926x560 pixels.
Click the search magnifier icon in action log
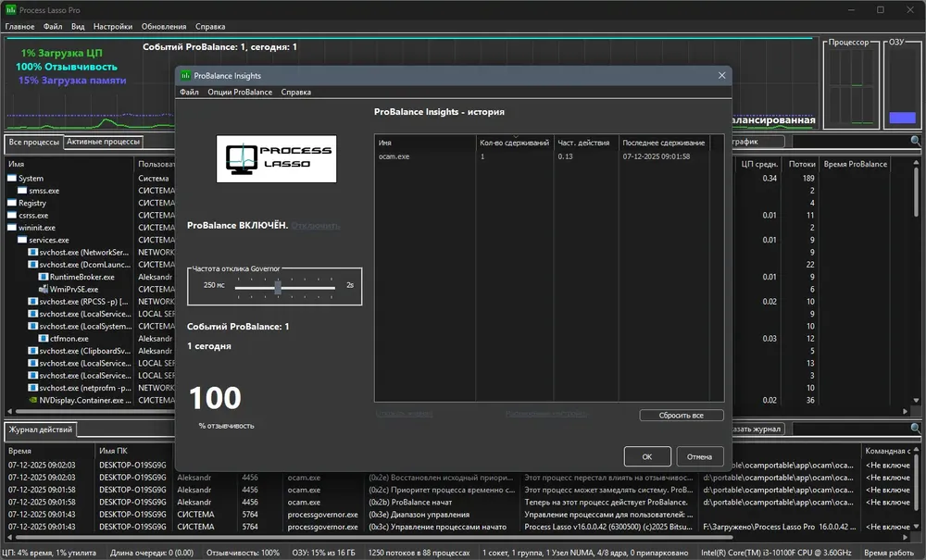915,429
